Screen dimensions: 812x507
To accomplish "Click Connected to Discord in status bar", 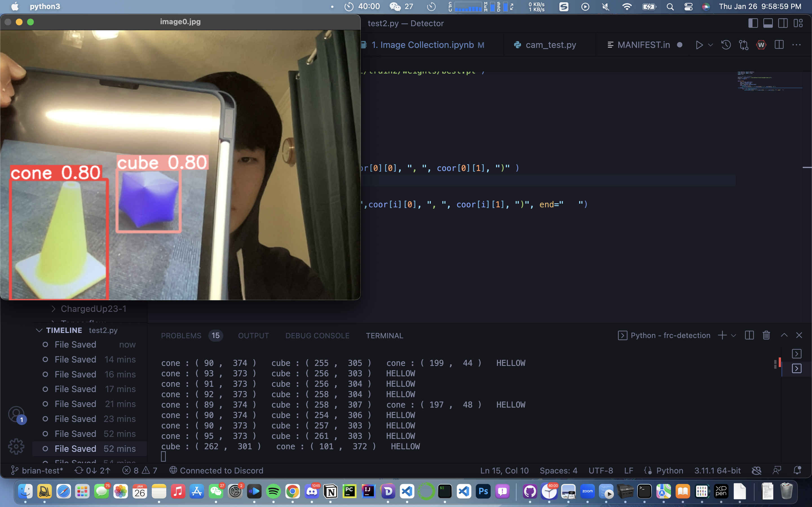I will 217,470.
